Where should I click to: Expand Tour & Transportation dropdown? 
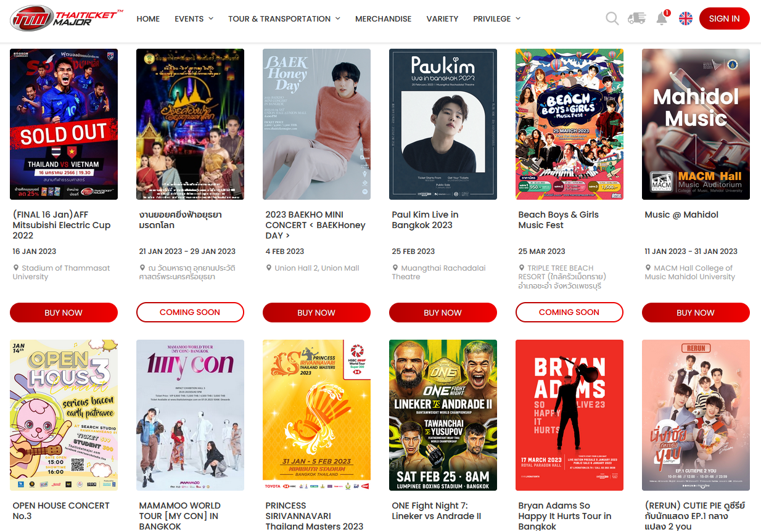284,18
